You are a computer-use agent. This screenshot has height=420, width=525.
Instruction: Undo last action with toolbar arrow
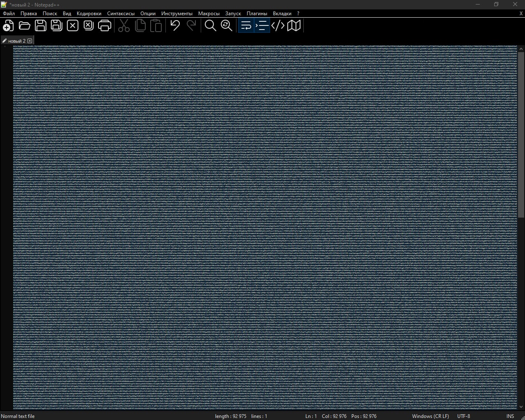click(x=175, y=26)
